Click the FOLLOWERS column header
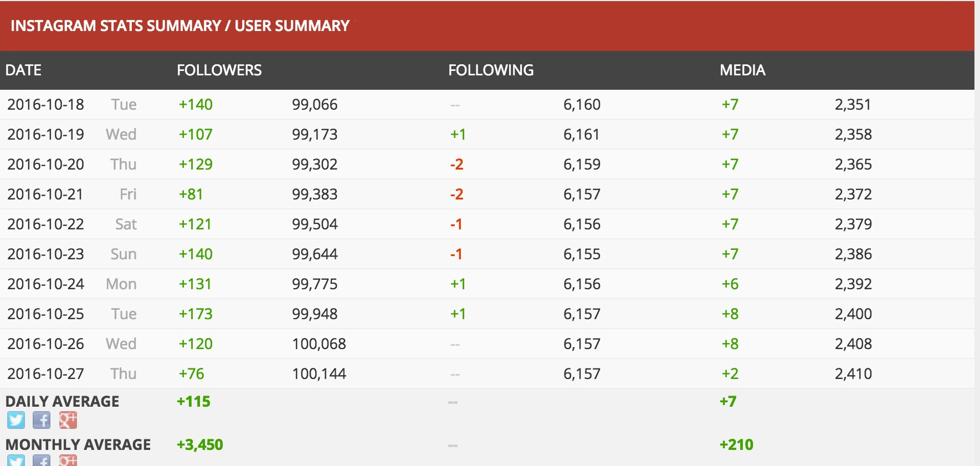The height and width of the screenshot is (466, 980). click(x=219, y=70)
